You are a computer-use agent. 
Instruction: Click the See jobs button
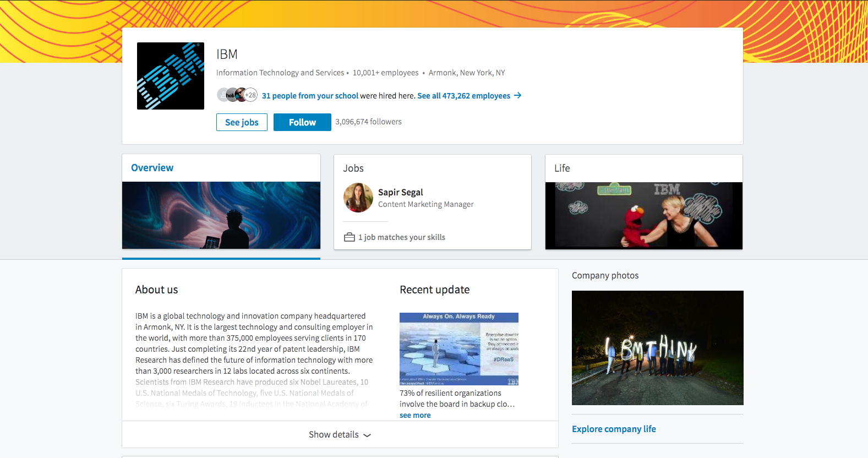242,122
